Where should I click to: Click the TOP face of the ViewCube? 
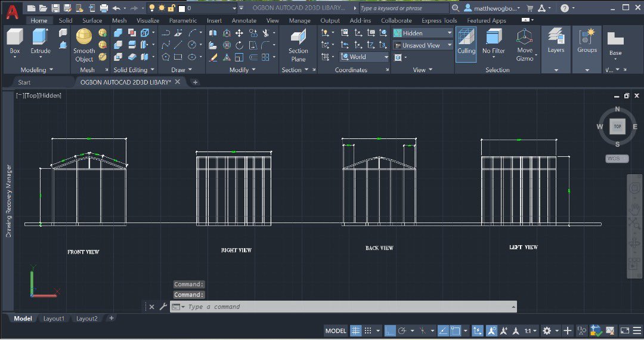pyautogui.click(x=617, y=126)
